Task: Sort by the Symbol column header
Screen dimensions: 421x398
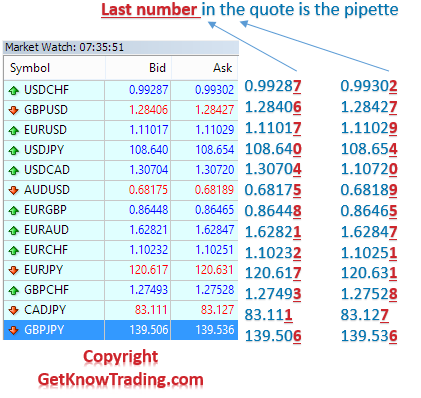Action: 55,68
